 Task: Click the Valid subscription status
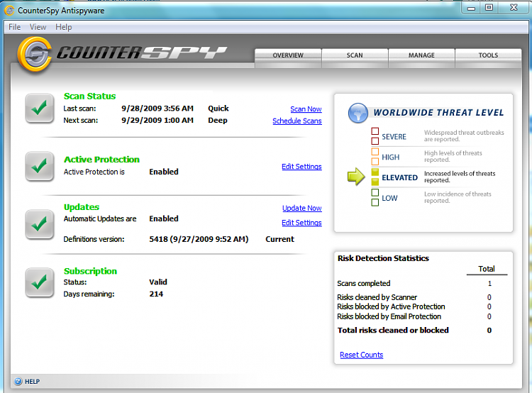158,282
